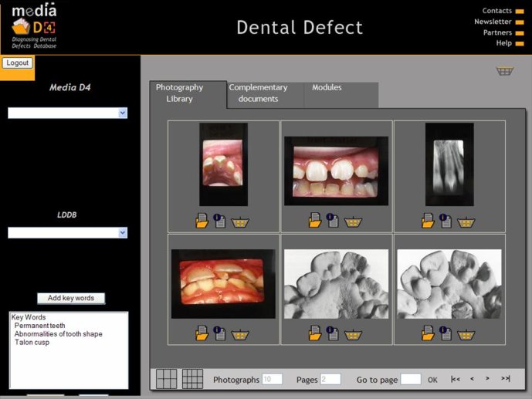
Task: Open the palatal talon cusp thumbnail
Action: 223,164
